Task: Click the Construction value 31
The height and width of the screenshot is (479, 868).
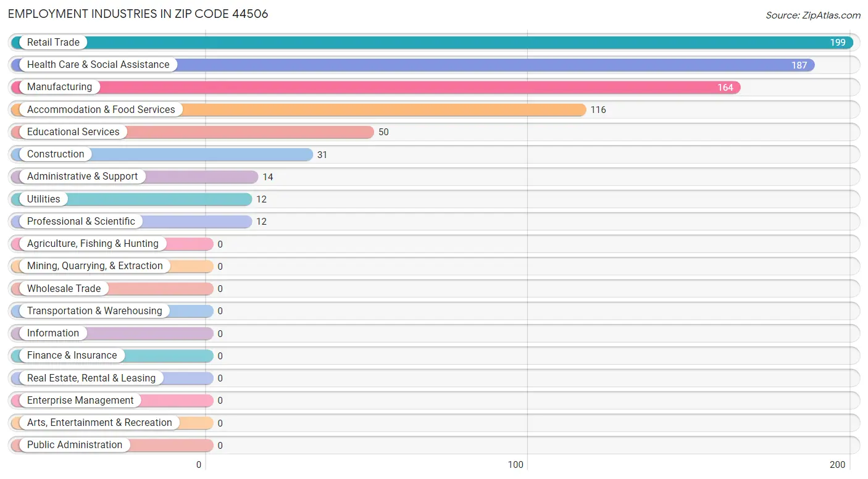Action: tap(322, 155)
